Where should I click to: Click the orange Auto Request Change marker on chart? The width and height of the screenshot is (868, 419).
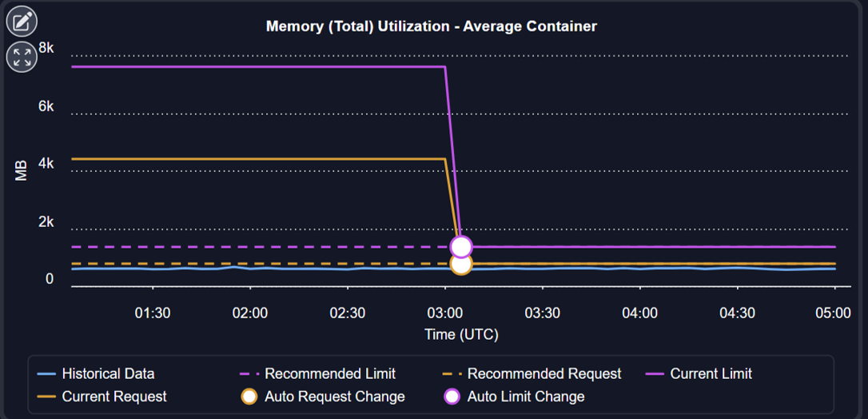pyautogui.click(x=461, y=265)
